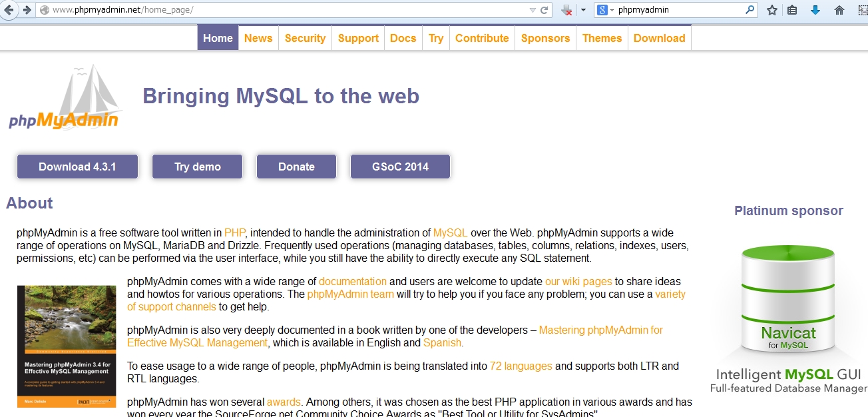Open the Docs navigation tab
The image size is (868, 417).
(403, 38)
